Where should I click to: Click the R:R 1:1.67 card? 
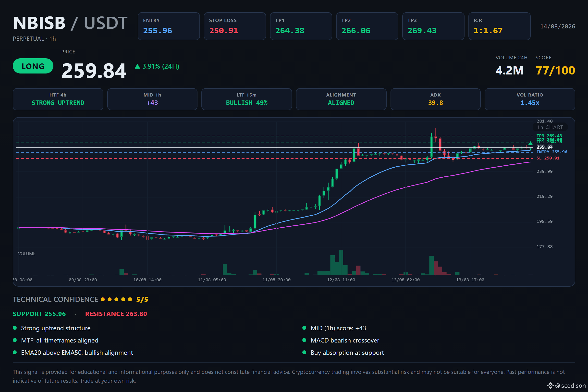499,26
